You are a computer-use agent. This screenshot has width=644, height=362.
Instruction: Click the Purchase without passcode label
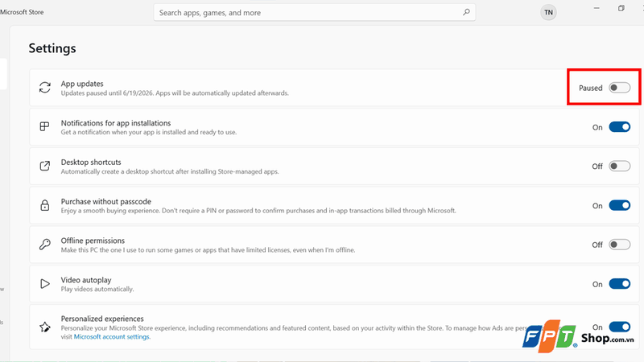[106, 202]
